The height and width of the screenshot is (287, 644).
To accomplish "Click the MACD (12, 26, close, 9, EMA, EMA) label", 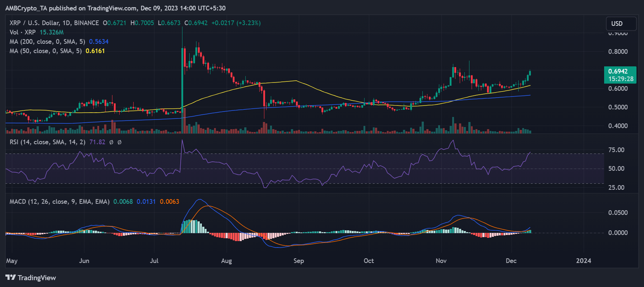I will tap(60, 202).
